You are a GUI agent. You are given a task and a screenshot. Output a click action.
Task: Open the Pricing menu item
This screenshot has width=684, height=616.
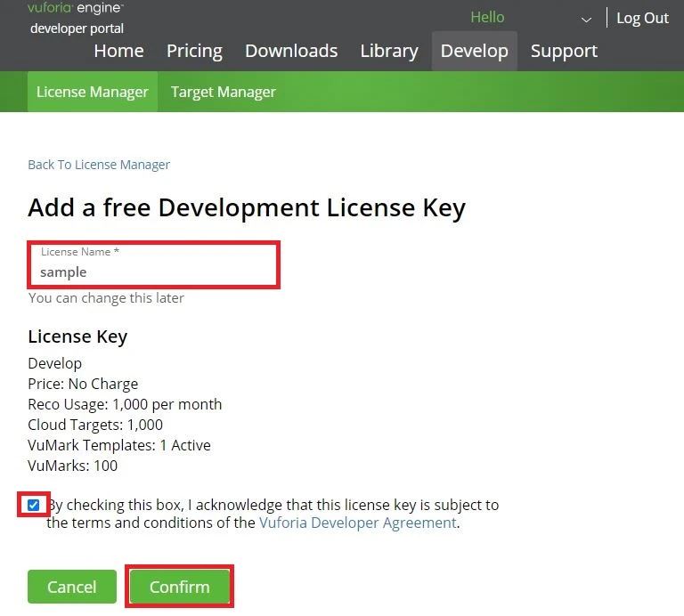pyautogui.click(x=194, y=51)
